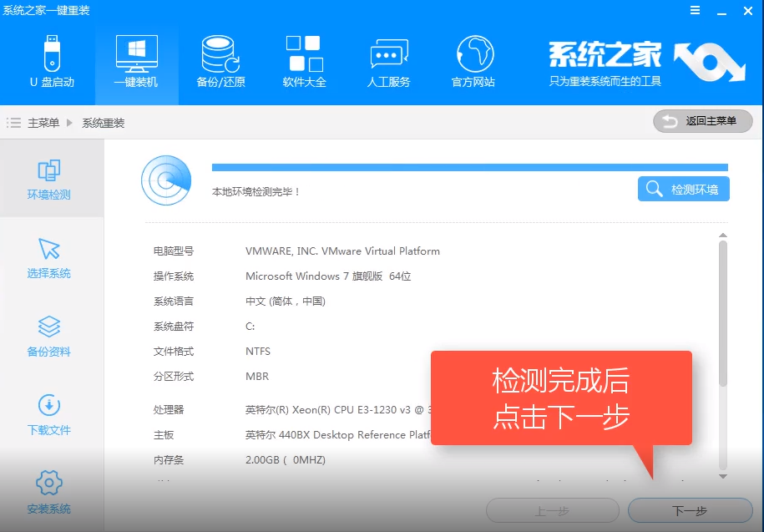
Task: Select 系统重装 in the breadcrumb
Action: tap(102, 121)
